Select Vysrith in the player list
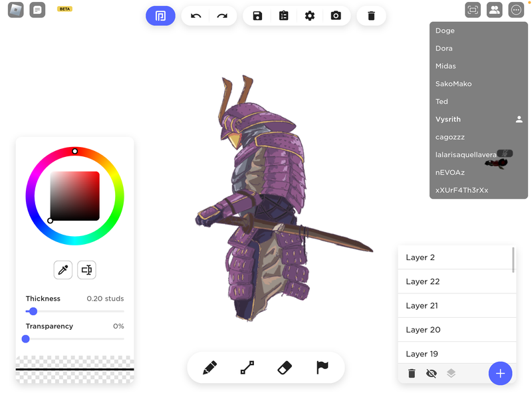The width and height of the screenshot is (532, 399). click(448, 120)
